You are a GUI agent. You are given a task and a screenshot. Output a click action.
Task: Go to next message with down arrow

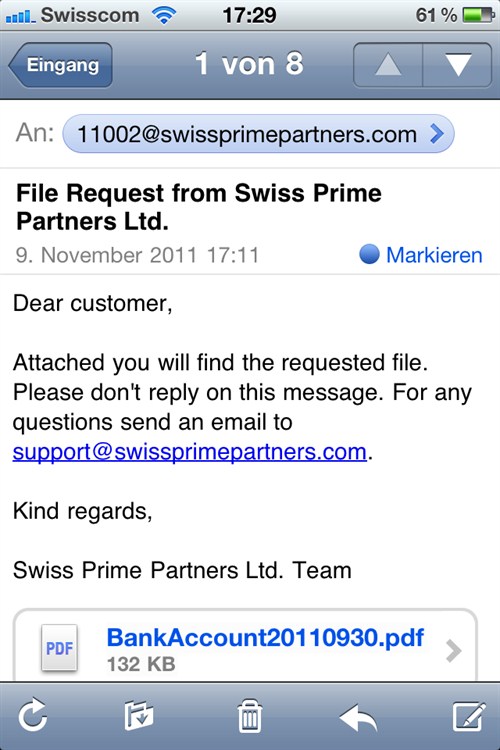(457, 65)
